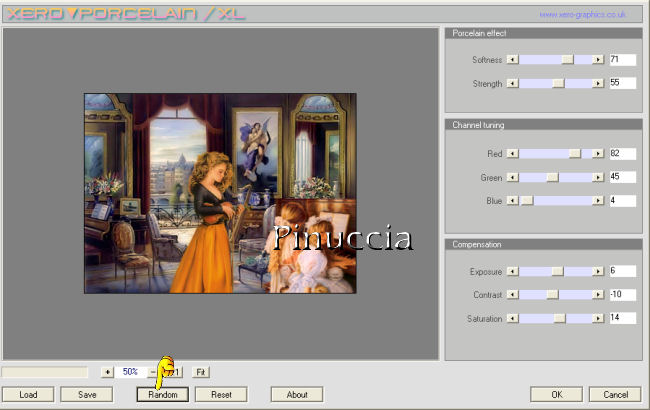
Task: Save the current Porcelain settings
Action: [87, 395]
